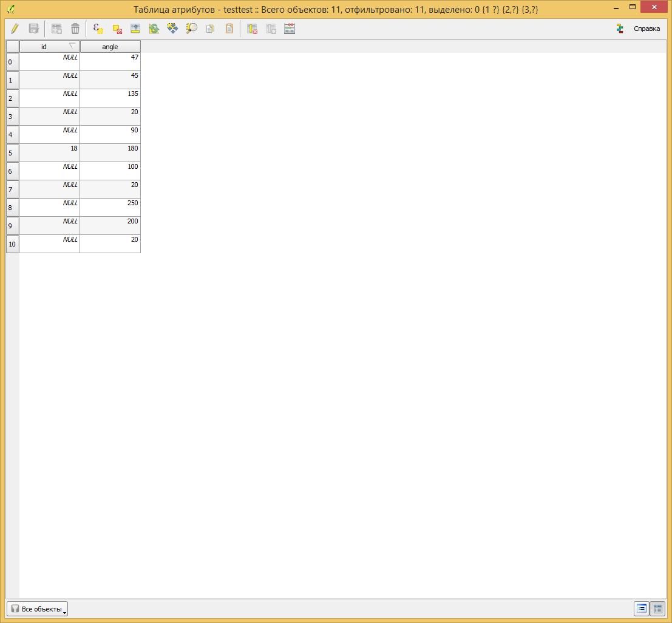This screenshot has height=623, width=672.
Task: Click the NULL id cell in row 3
Action: click(x=50, y=117)
